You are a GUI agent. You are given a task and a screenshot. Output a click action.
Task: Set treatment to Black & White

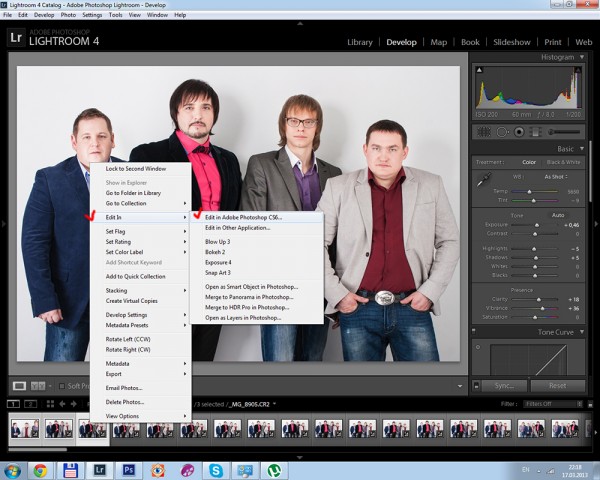tap(563, 162)
